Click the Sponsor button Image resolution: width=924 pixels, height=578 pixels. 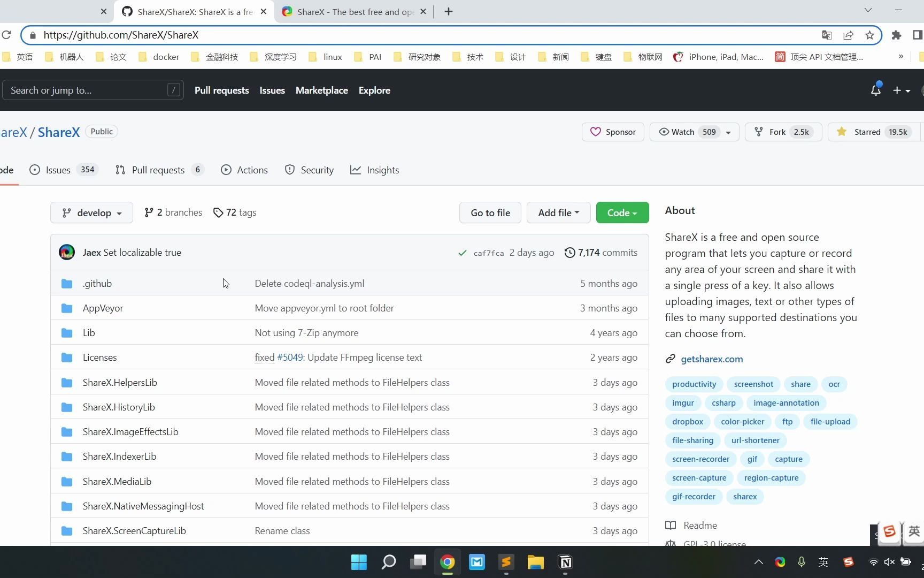pos(613,132)
